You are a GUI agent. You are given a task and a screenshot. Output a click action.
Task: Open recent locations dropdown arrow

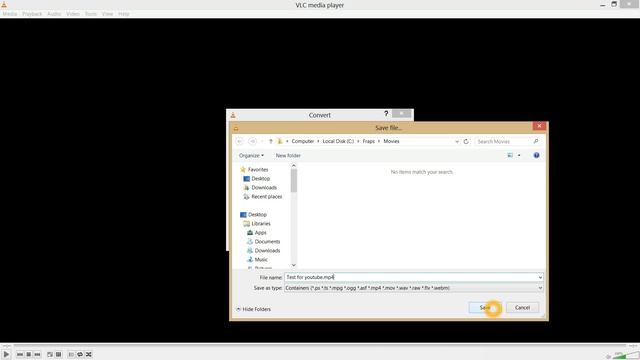tap(262, 141)
